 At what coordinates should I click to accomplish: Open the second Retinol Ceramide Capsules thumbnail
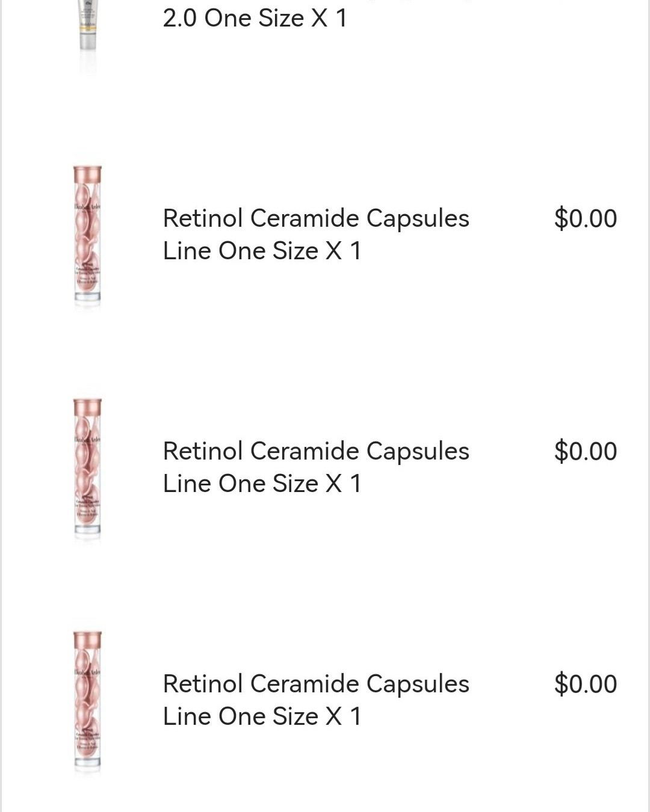(x=87, y=469)
